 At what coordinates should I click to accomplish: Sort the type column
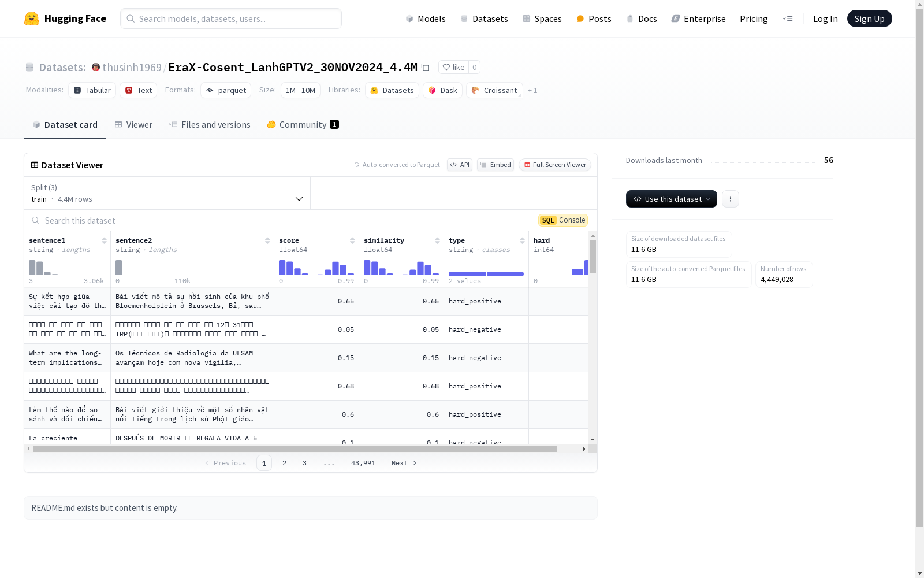[x=522, y=240]
